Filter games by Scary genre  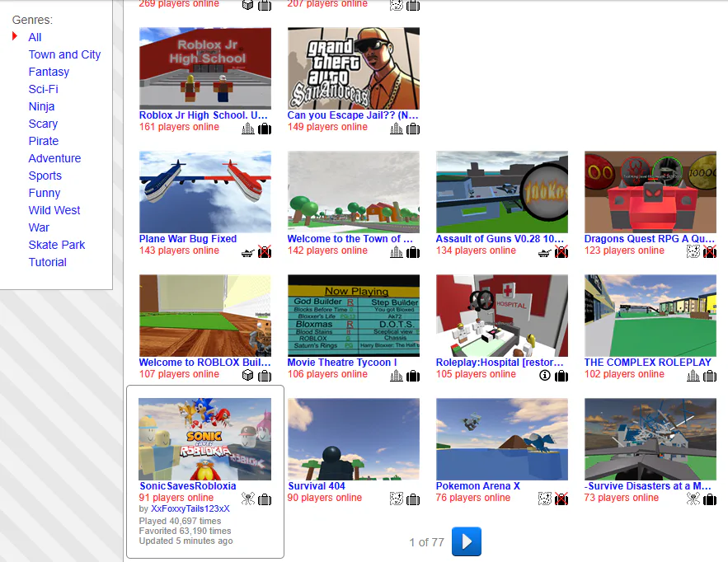[x=43, y=124]
